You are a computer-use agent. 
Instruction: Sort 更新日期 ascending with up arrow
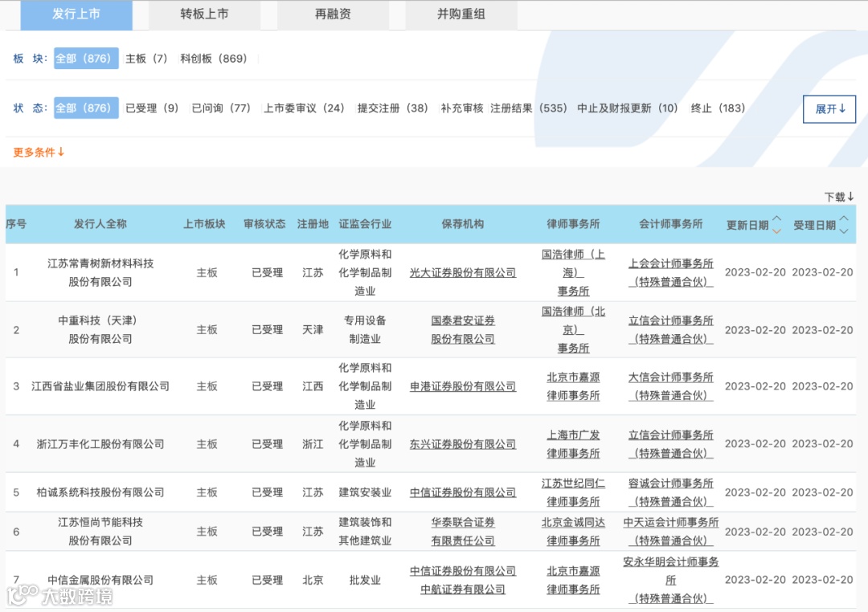pyautogui.click(x=776, y=218)
